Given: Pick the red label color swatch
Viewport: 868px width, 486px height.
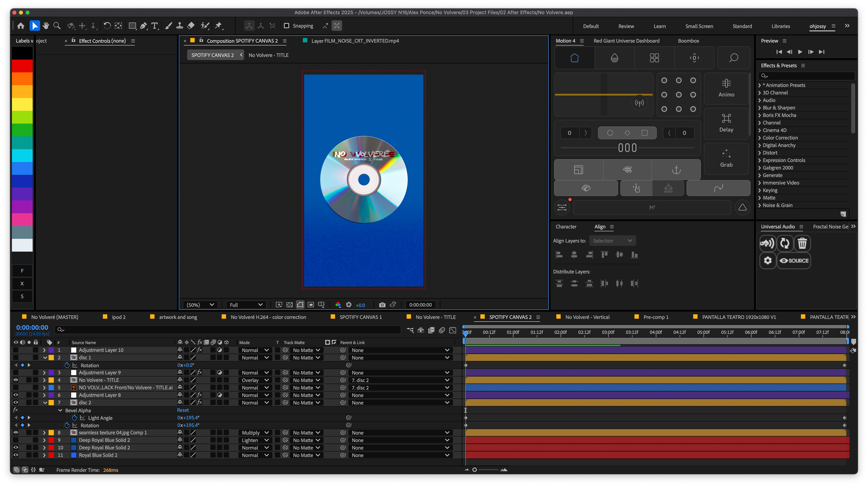Looking at the screenshot, I should click(x=22, y=66).
